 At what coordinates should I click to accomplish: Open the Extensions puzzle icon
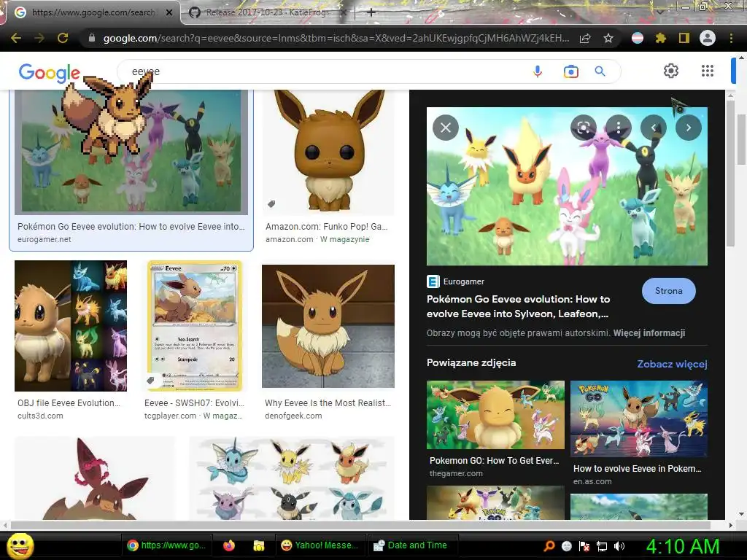click(660, 38)
